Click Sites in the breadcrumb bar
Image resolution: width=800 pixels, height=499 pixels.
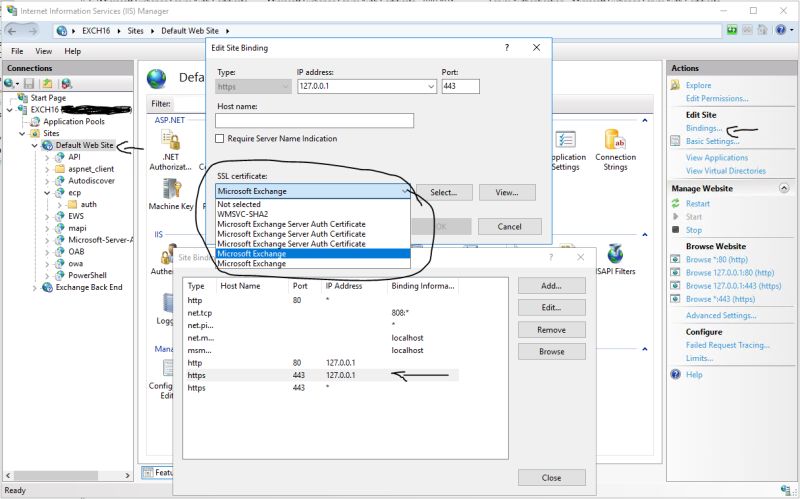(135, 31)
